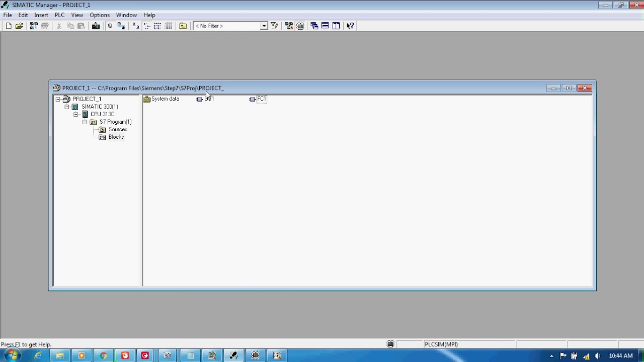Tile windows vertically via toolbar icon
Screen dimensions: 644x362
pos(336,26)
